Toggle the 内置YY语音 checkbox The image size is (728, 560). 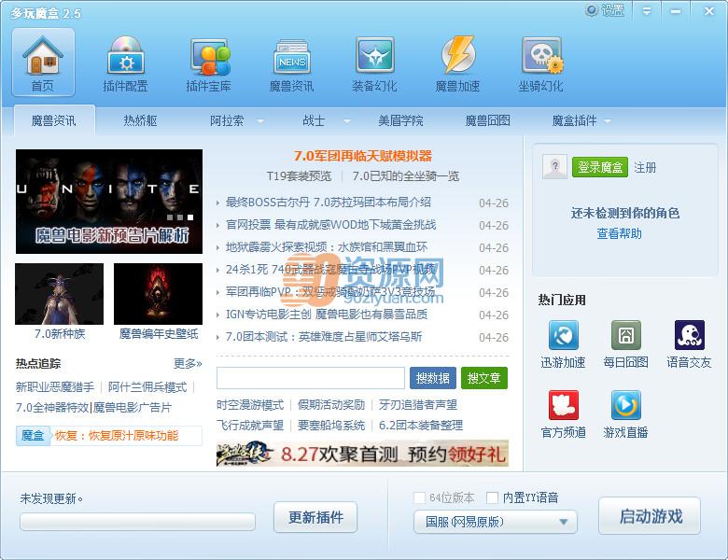pos(492,497)
